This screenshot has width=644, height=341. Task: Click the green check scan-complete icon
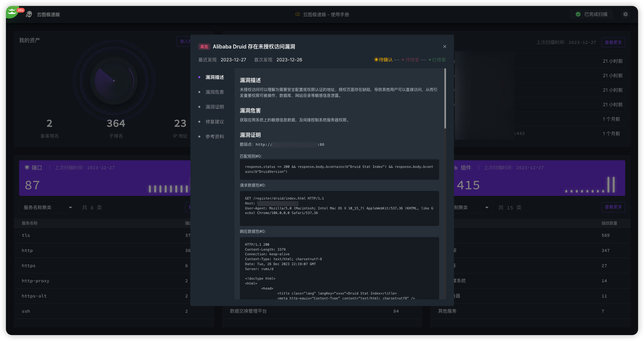point(578,14)
